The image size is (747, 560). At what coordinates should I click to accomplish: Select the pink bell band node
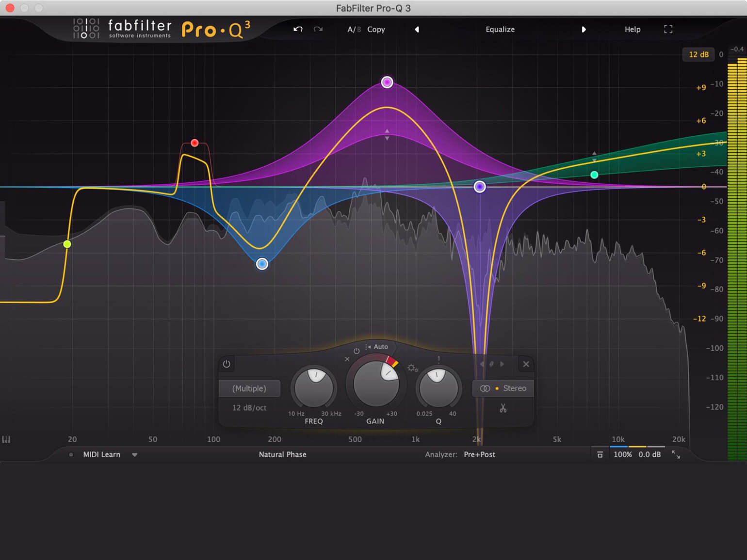coord(387,82)
